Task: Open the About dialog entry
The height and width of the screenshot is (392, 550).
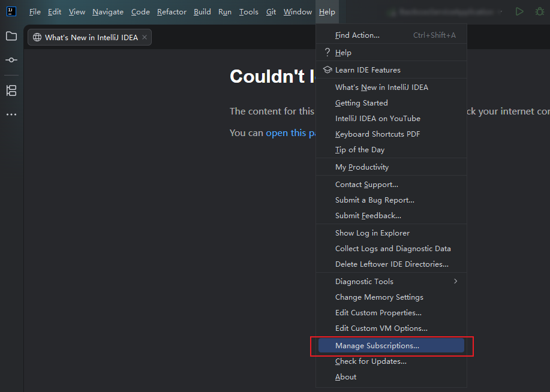Action: coord(391,377)
